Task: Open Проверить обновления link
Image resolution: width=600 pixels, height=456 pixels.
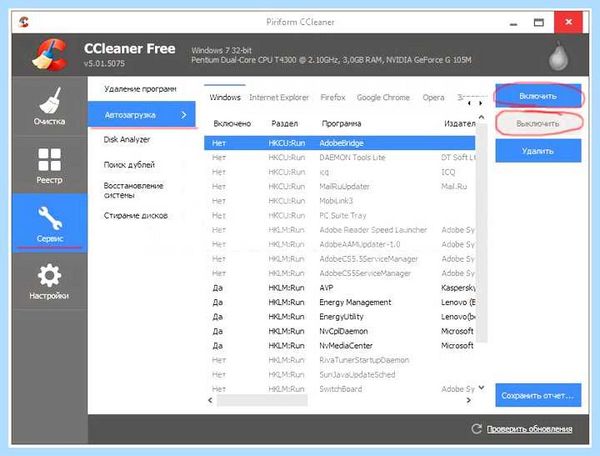Action: pos(530,429)
